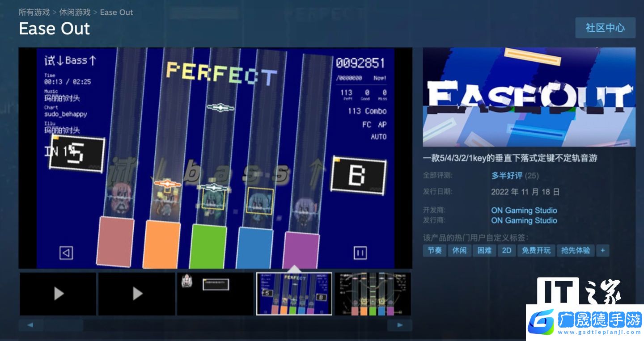Click the AUTO label in screenshot
The image size is (644, 341).
click(x=379, y=137)
